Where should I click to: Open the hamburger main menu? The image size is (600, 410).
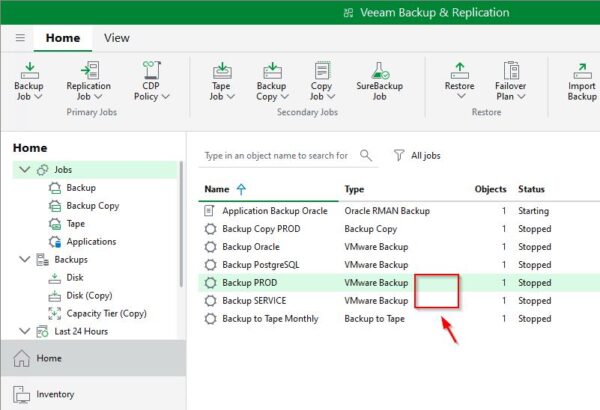[20, 38]
